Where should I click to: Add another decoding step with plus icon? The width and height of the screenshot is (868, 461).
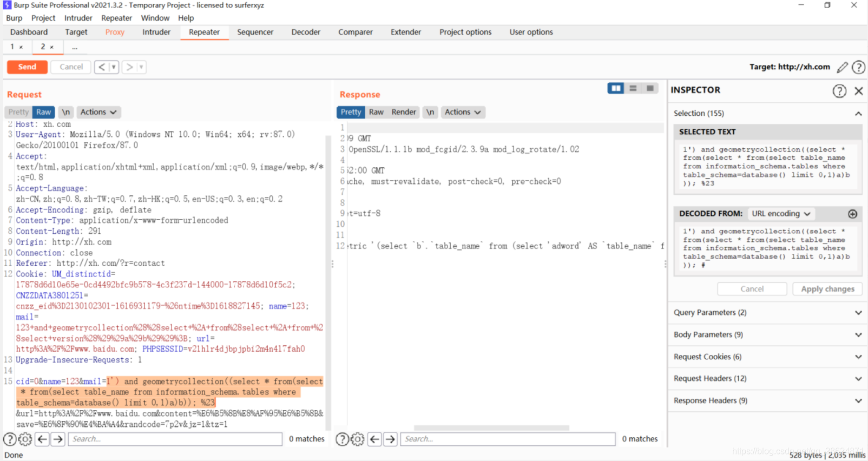coord(853,214)
